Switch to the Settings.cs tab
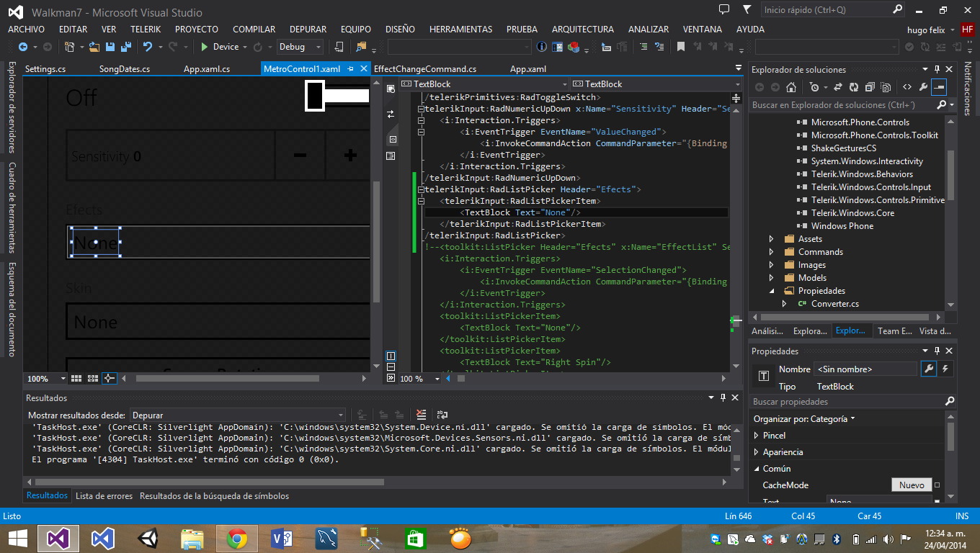 45,69
